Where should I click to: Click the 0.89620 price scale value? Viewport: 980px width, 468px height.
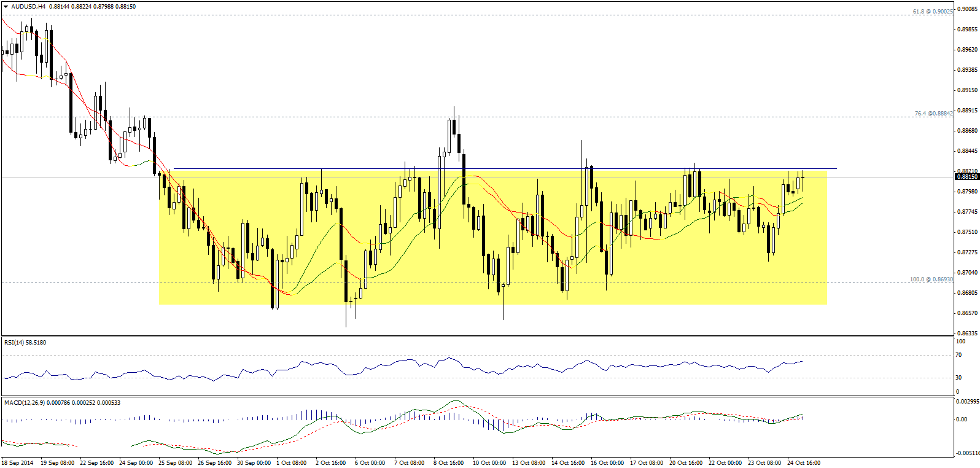(x=967, y=50)
